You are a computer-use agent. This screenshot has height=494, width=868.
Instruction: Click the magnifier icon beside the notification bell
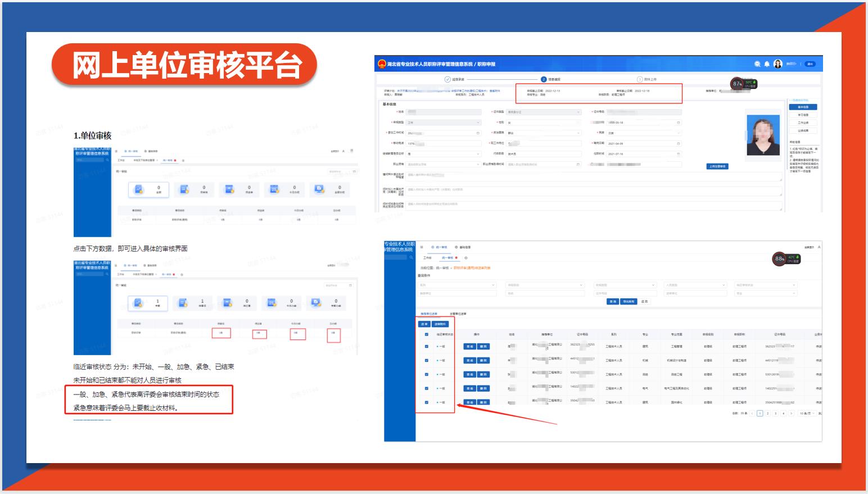[x=757, y=64]
